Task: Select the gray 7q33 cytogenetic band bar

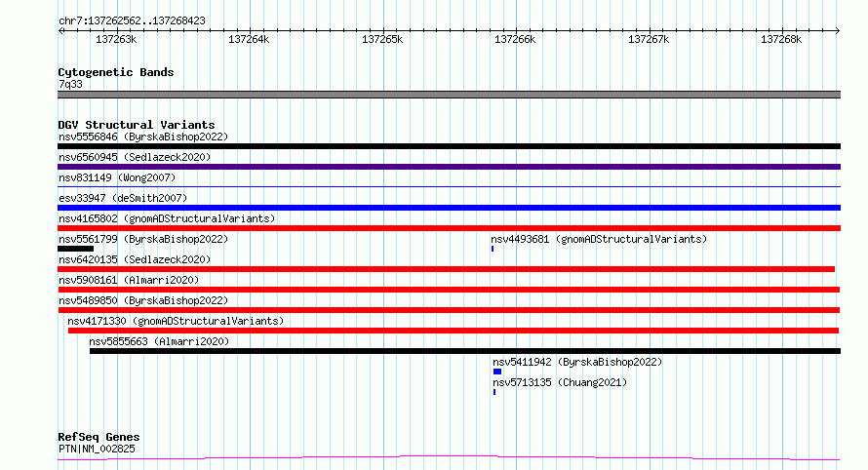Action: coord(449,95)
